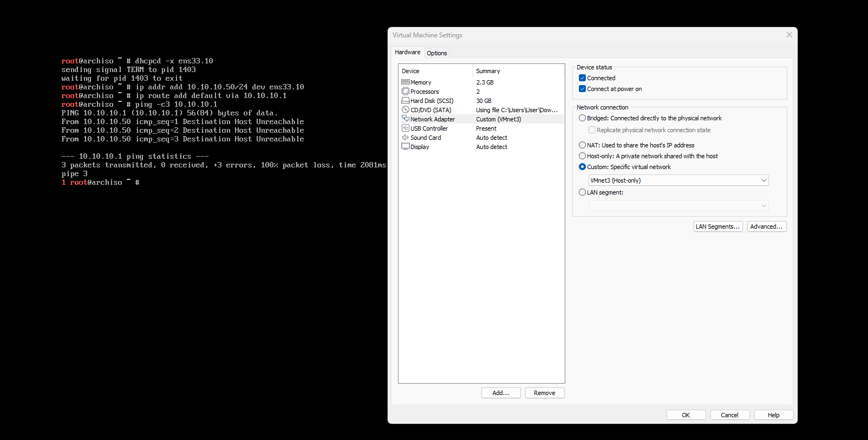Open the LAN segment dropdown
The width and height of the screenshot is (868, 440).
[678, 206]
